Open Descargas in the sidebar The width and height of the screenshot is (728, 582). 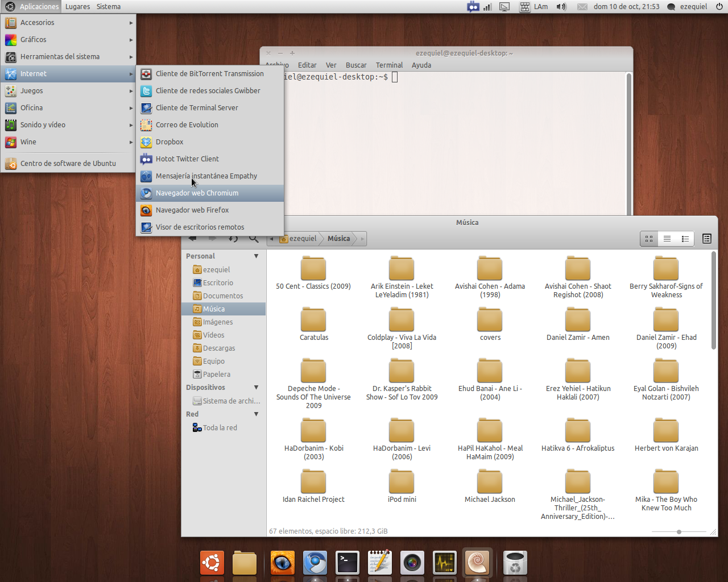click(224, 348)
